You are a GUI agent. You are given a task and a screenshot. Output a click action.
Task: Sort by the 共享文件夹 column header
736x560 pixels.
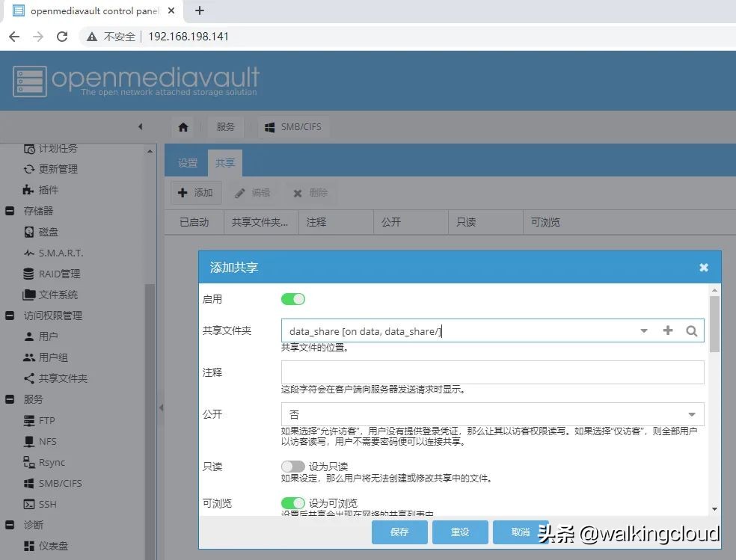click(x=262, y=222)
